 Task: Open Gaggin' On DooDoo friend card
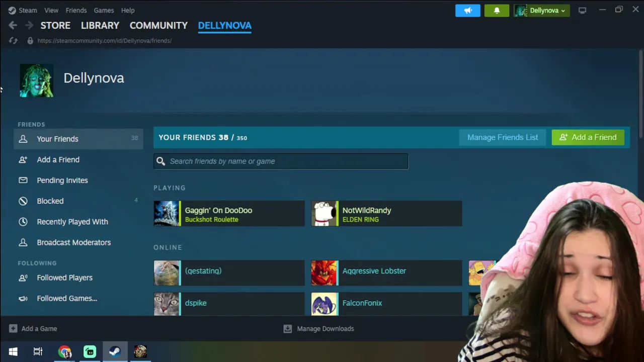pyautogui.click(x=229, y=214)
